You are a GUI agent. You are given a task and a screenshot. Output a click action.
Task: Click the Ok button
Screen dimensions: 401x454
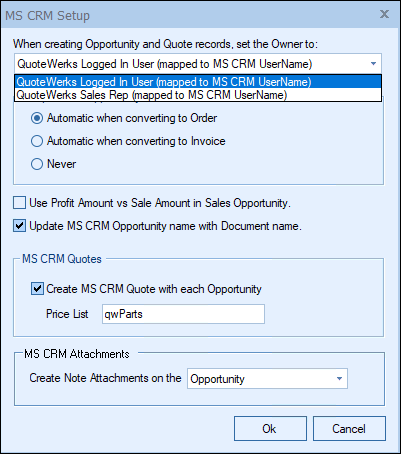tap(270, 428)
